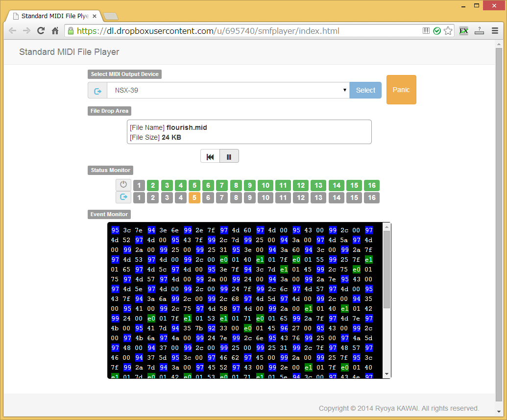This screenshot has height=420, width=507.
Task: Select the Standard MIDI File Player browser tab
Action: click(x=54, y=16)
